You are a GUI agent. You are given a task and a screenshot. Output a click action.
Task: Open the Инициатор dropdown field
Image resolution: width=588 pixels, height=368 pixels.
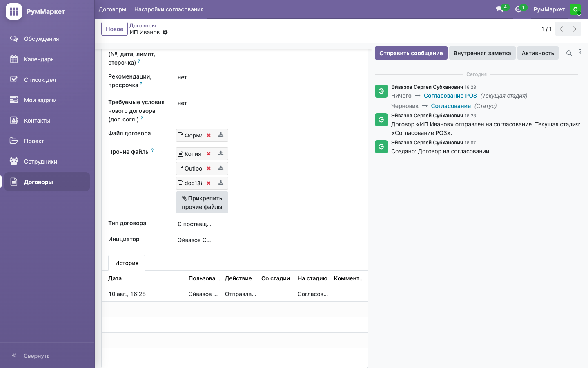[202, 240]
